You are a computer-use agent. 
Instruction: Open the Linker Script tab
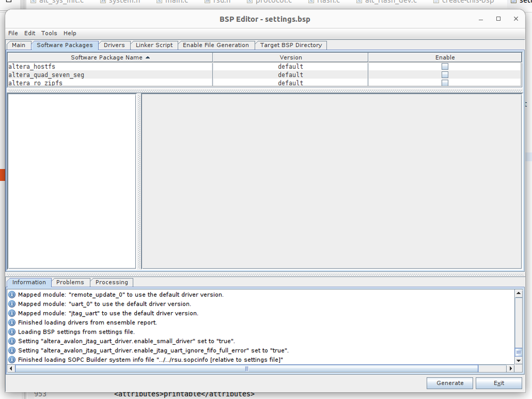[154, 45]
